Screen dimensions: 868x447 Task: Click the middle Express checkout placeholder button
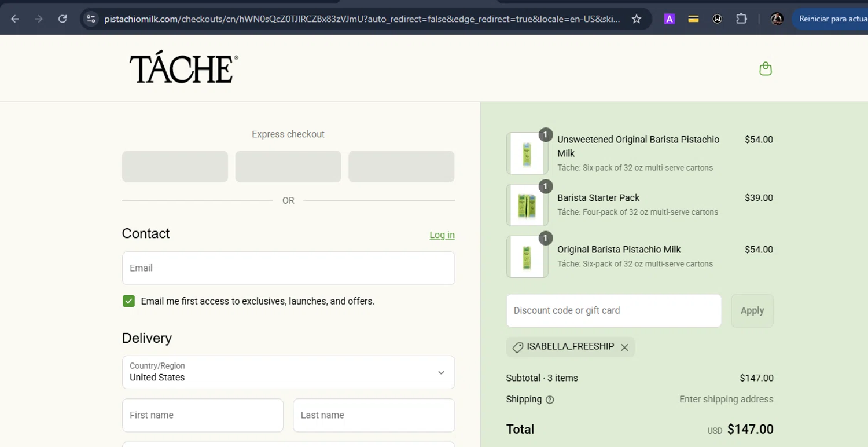288,167
